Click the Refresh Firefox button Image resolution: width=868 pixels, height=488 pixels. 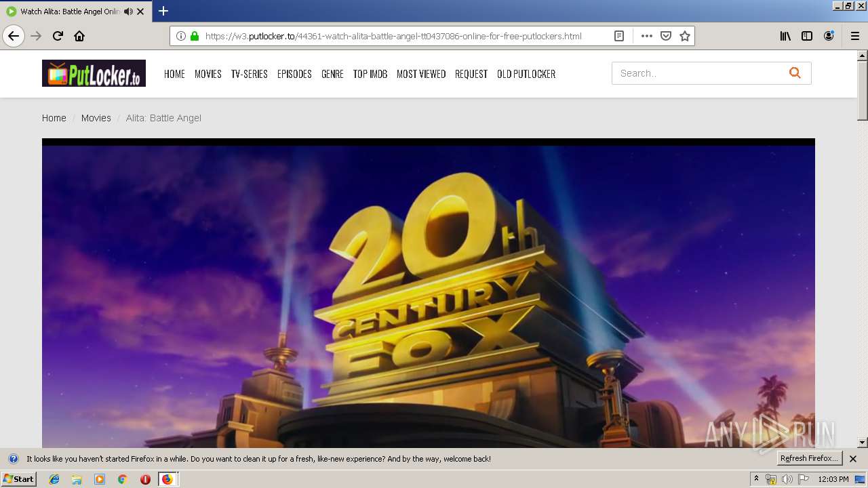point(809,458)
